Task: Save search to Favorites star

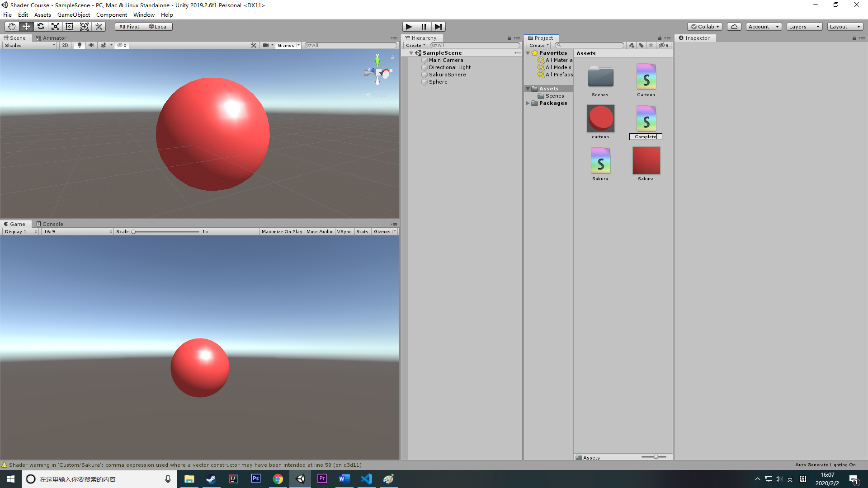Action: [651, 45]
